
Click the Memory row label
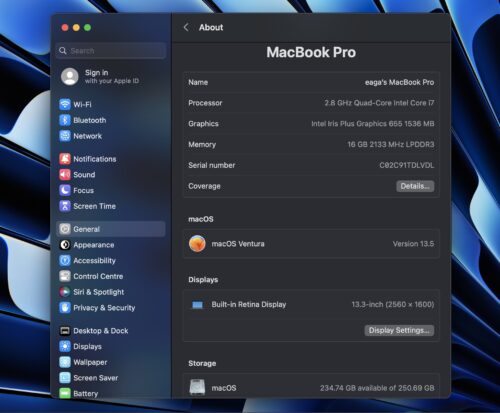point(202,144)
